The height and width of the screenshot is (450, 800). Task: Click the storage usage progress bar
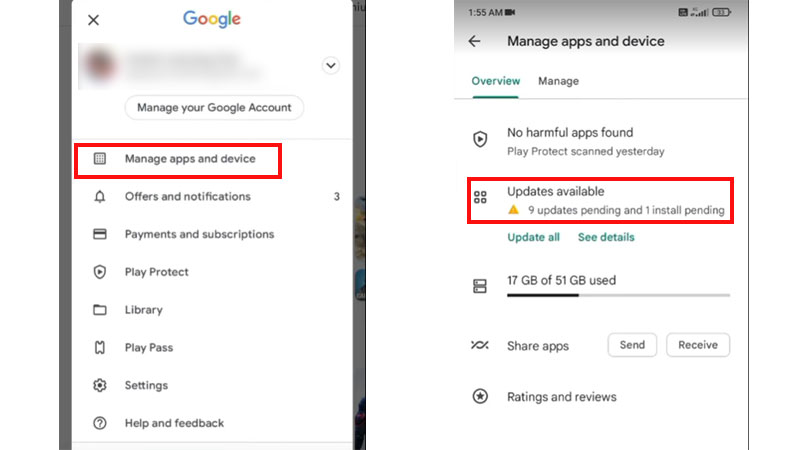coord(618,295)
